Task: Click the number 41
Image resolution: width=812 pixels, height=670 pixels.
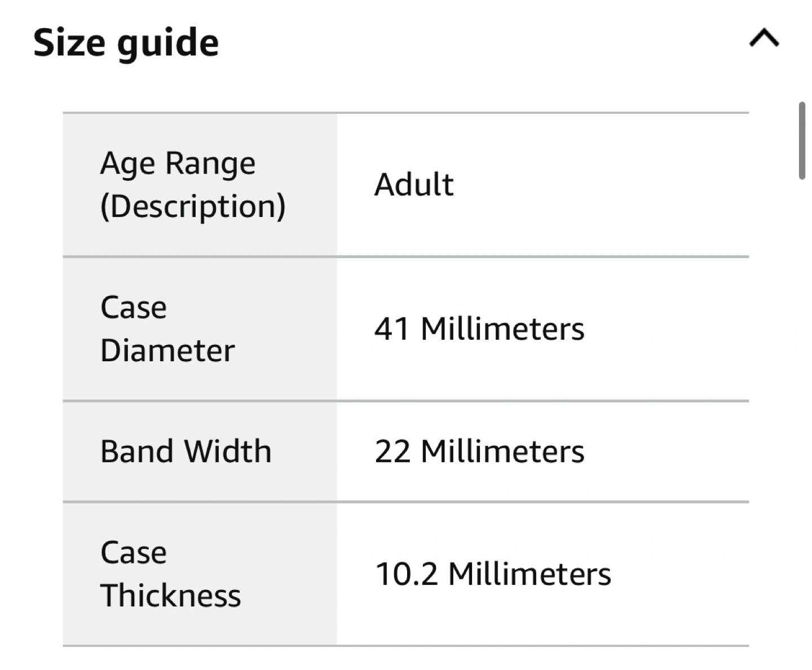Action: point(392,329)
